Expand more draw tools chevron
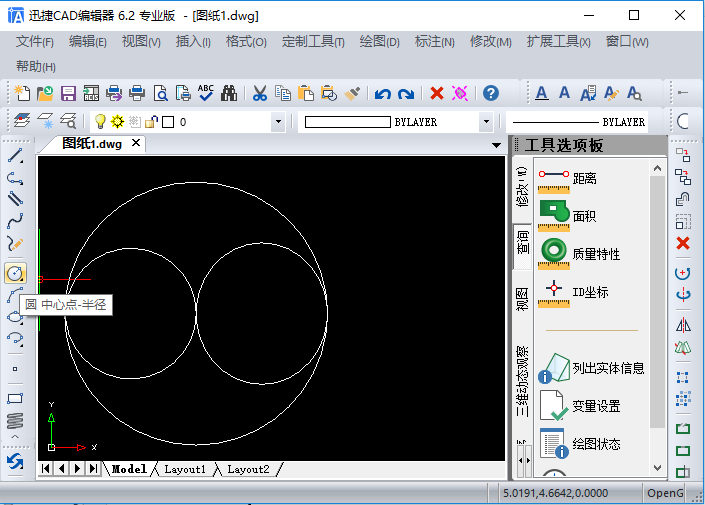705x505 pixels. click(x=15, y=437)
